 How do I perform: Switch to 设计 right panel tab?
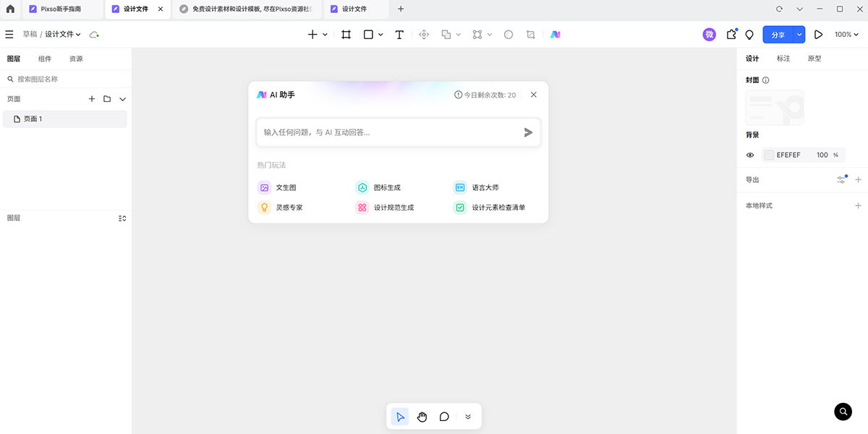[x=752, y=59]
